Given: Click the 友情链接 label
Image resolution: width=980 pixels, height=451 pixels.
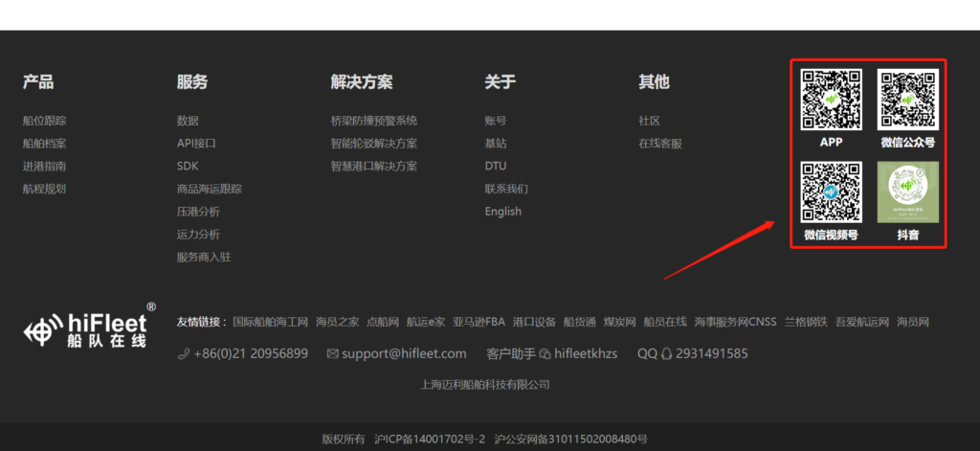Looking at the screenshot, I should pyautogui.click(x=201, y=322).
